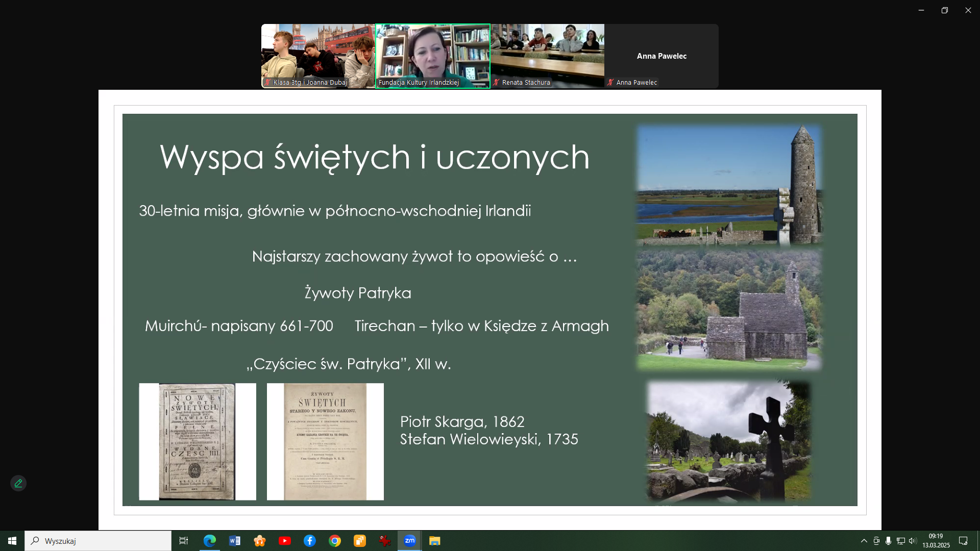The image size is (980, 551).
Task: Open Zoom app in the taskbar
Action: click(x=409, y=541)
